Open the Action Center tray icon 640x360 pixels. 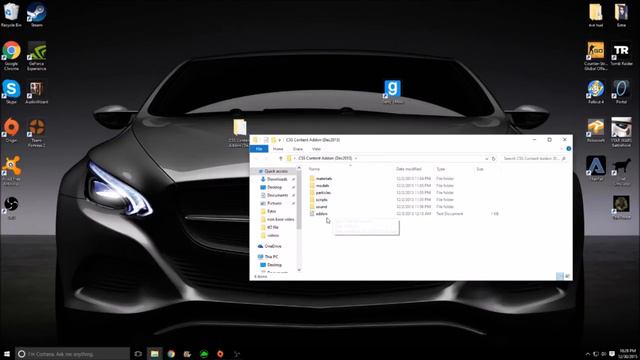click(612, 353)
